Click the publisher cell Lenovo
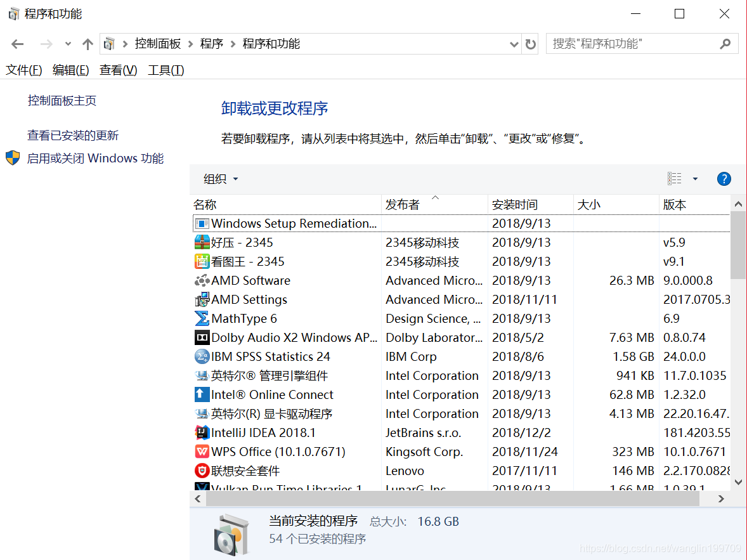The width and height of the screenshot is (747, 560). [x=405, y=471]
